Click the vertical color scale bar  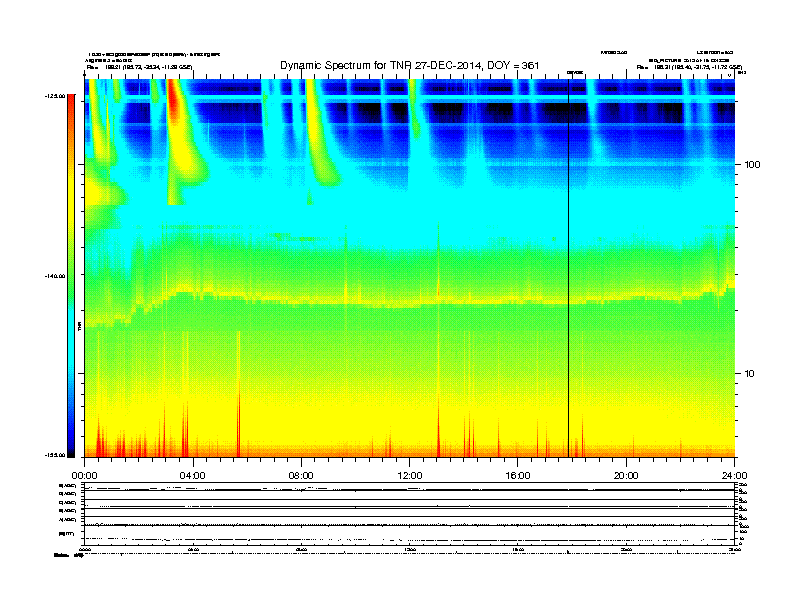coord(71,276)
